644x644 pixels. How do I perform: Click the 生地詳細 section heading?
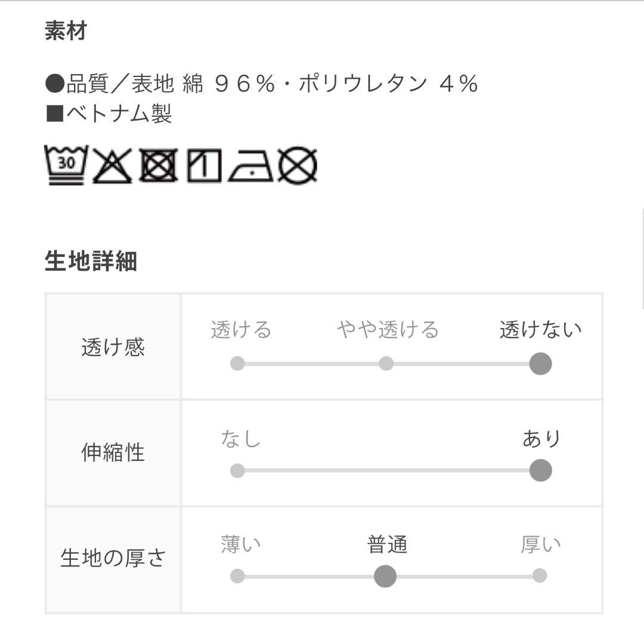pos(91,261)
